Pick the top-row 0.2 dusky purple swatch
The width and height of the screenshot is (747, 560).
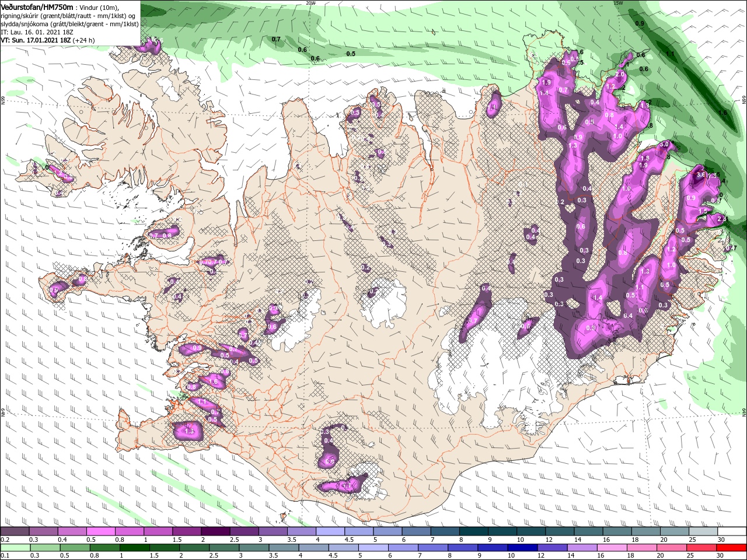(x=15, y=531)
